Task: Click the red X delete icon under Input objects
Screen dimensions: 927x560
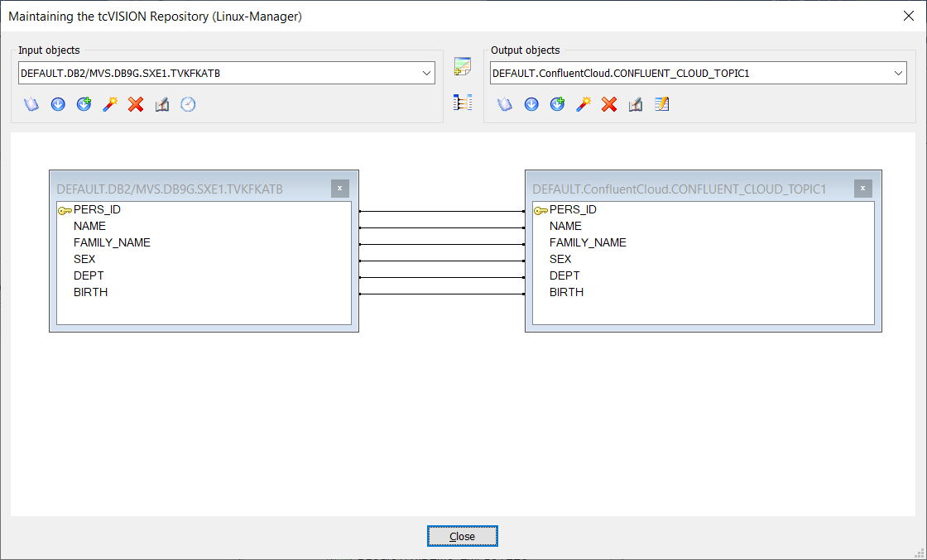Action: pyautogui.click(x=136, y=104)
